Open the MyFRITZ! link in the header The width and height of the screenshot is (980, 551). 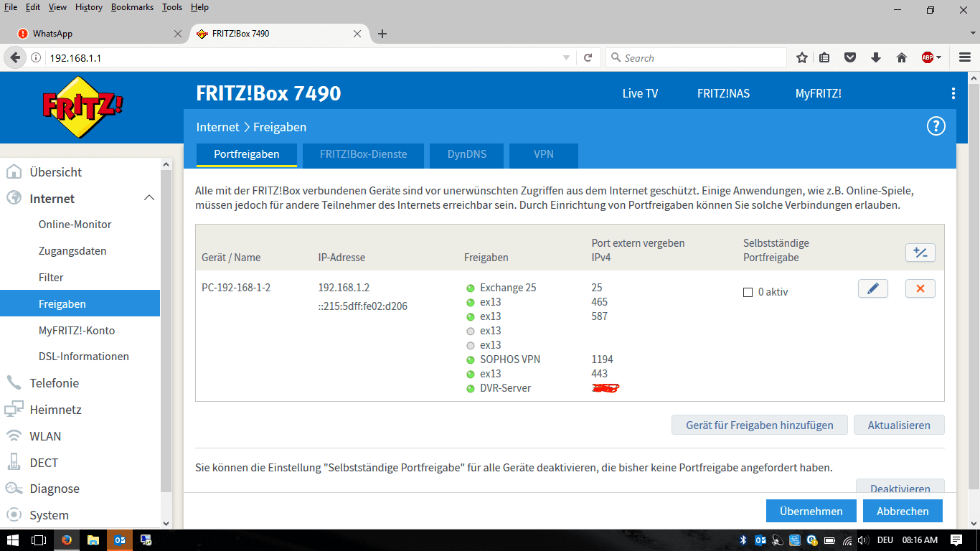coord(818,93)
